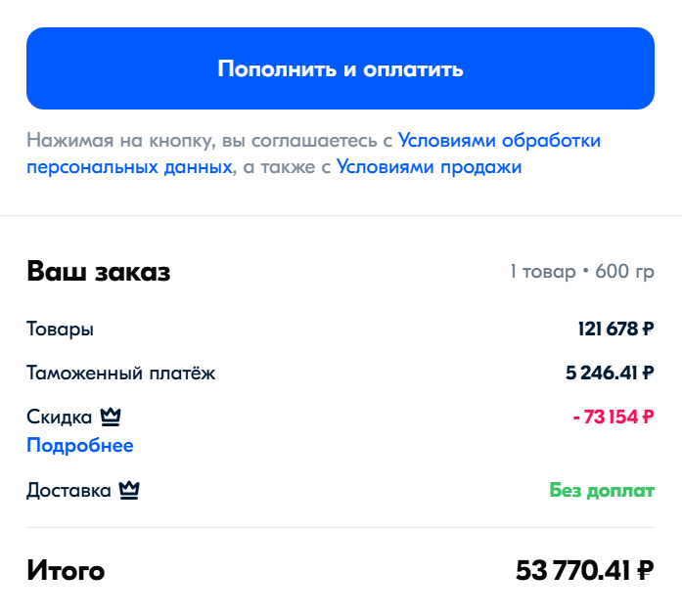Image resolution: width=682 pixels, height=616 pixels.
Task: Open Условиями обработки персональных данных link
Action: tap(499, 141)
